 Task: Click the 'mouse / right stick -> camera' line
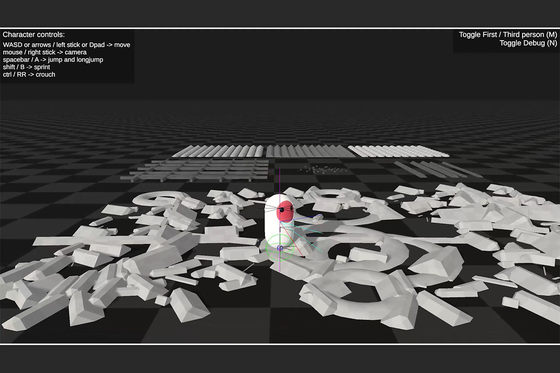pyautogui.click(x=45, y=52)
